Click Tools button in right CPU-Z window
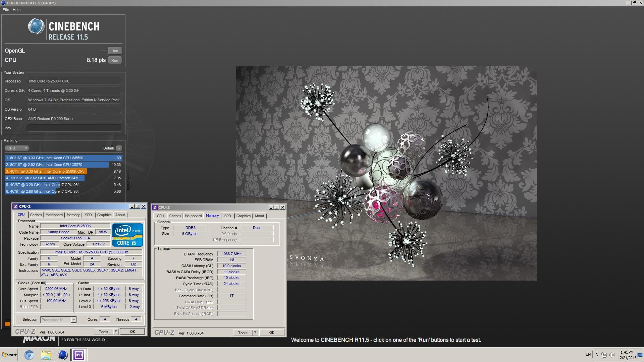644x362 pixels. click(x=243, y=333)
